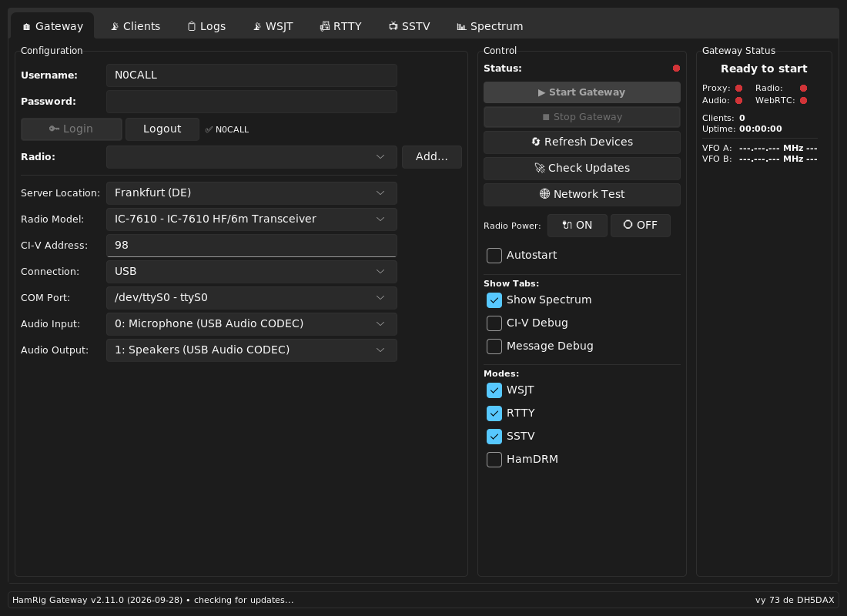Click the Clients count value 0
The image size is (847, 616).
[742, 118]
